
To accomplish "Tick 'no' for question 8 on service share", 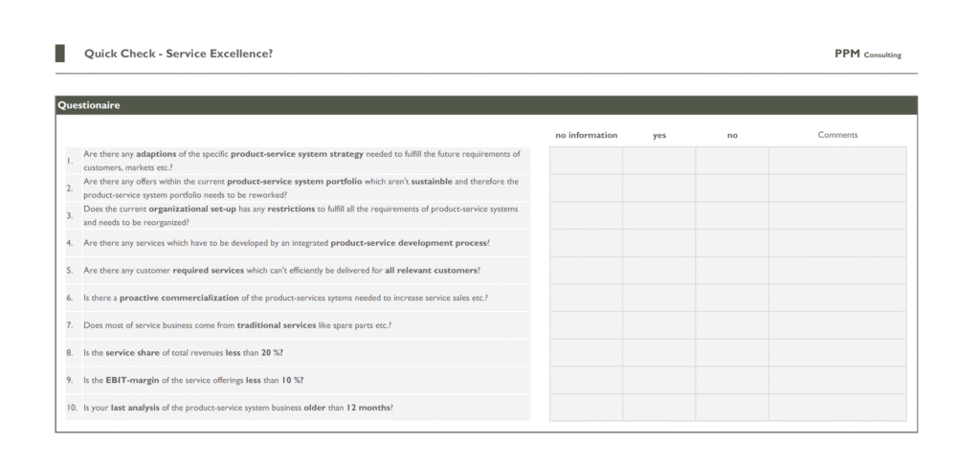I will [x=731, y=353].
